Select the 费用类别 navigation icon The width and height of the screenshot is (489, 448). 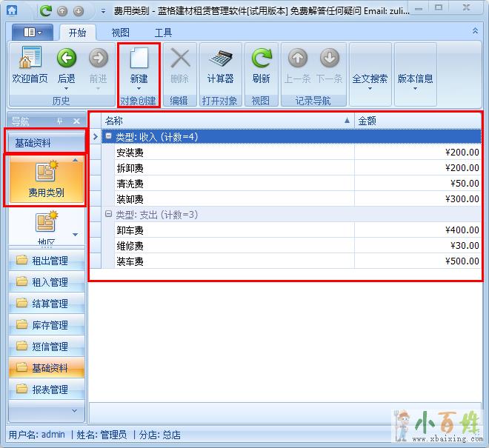[x=46, y=178]
